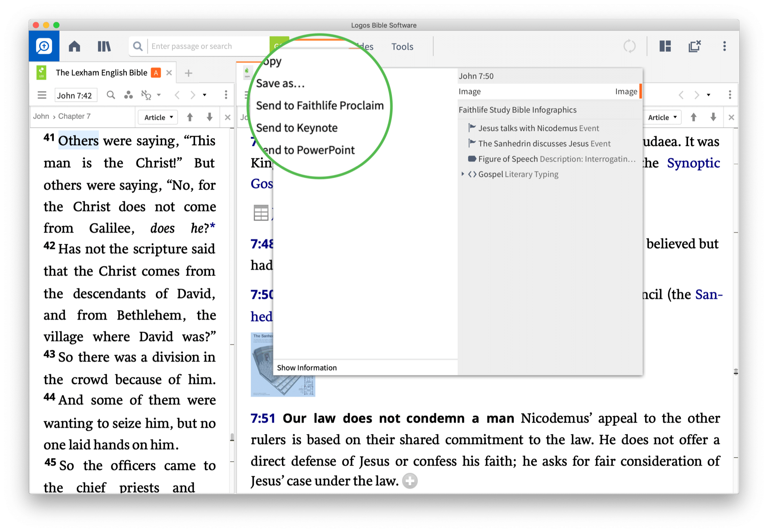The image size is (768, 532).
Task: Follow the Synoptic link
Action: [x=693, y=163]
